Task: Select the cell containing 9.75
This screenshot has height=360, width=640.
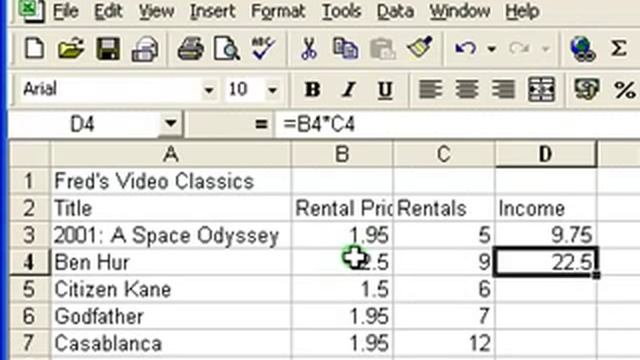Action: pyautogui.click(x=546, y=235)
